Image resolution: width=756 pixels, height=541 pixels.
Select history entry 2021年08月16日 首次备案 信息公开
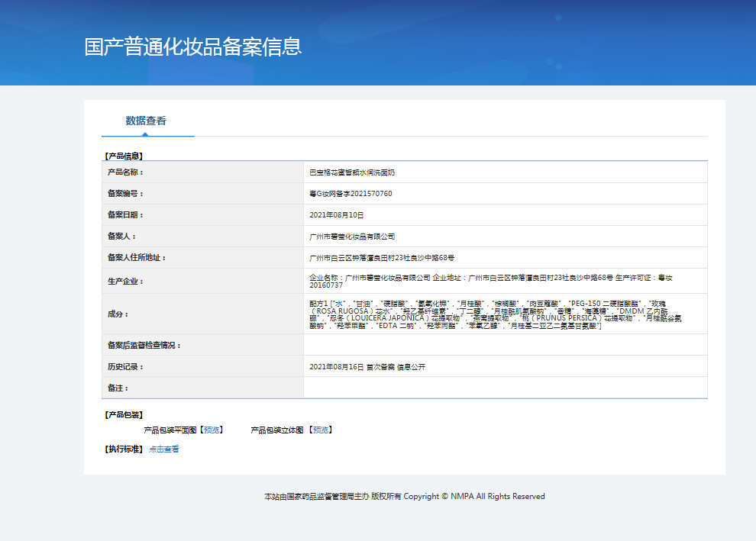(x=367, y=367)
